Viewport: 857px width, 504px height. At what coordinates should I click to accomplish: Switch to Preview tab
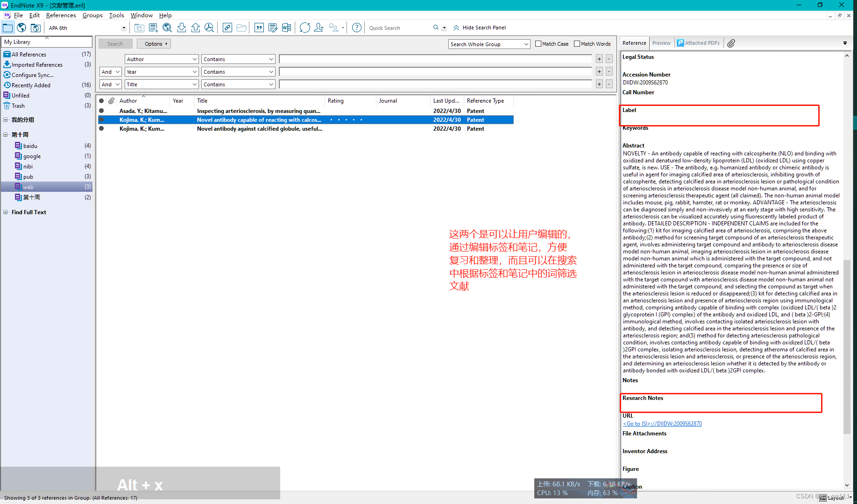(x=661, y=43)
